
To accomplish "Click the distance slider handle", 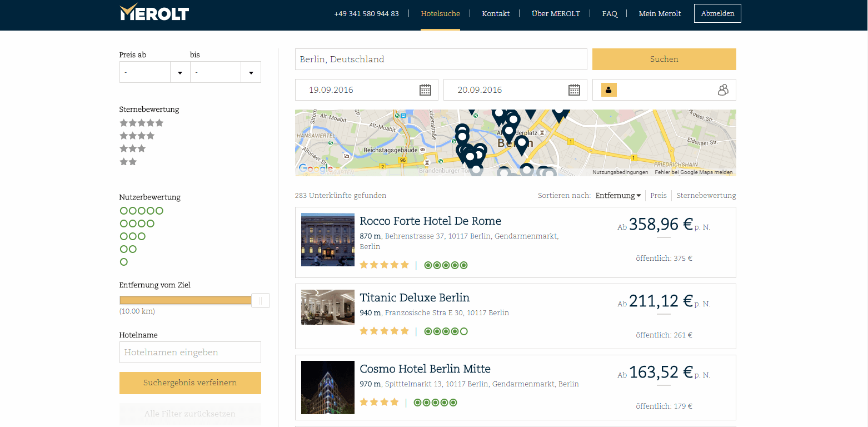I will point(261,301).
